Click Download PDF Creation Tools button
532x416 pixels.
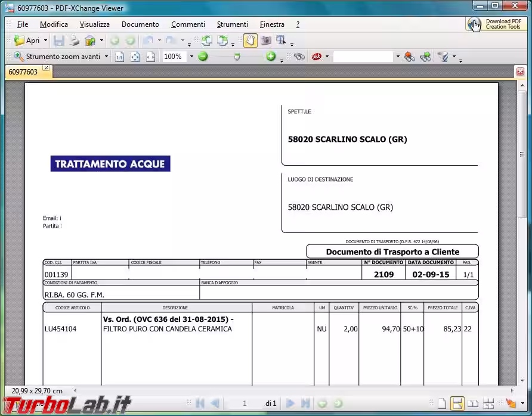494,24
